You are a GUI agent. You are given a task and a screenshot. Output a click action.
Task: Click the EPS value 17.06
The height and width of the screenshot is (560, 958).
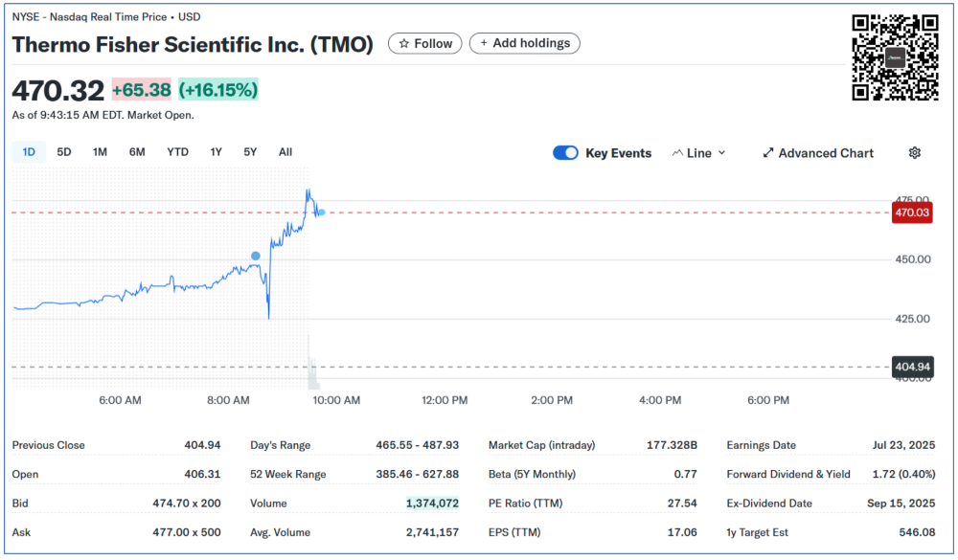[x=682, y=532]
